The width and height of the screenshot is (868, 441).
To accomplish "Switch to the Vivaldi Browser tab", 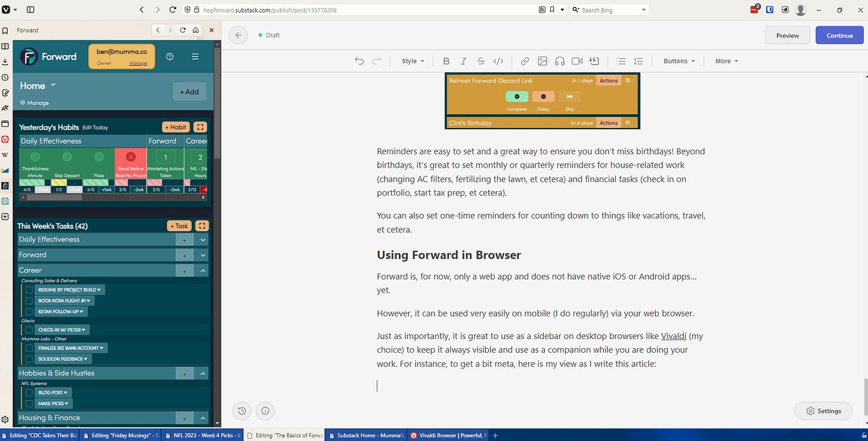I will (448, 436).
